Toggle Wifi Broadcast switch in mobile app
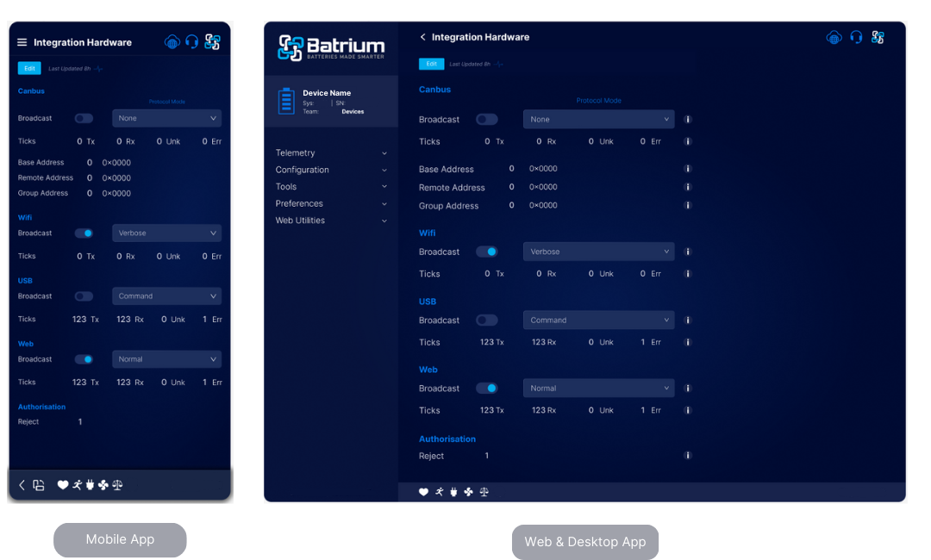931x560 pixels. coord(84,233)
